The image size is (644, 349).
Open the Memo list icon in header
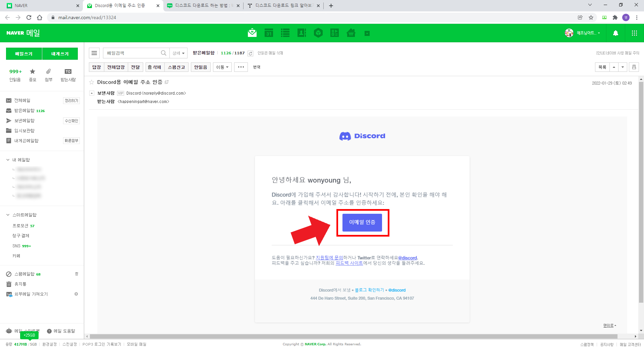285,33
